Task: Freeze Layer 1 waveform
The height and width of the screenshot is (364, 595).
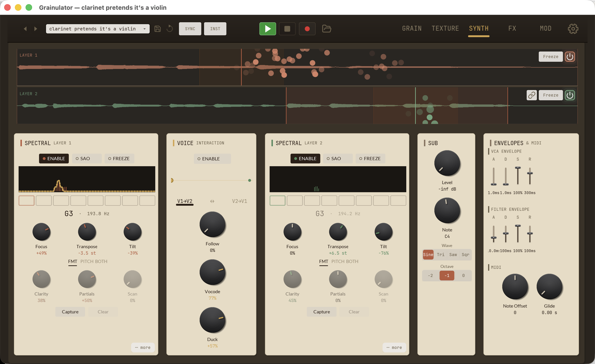Action: pos(551,57)
